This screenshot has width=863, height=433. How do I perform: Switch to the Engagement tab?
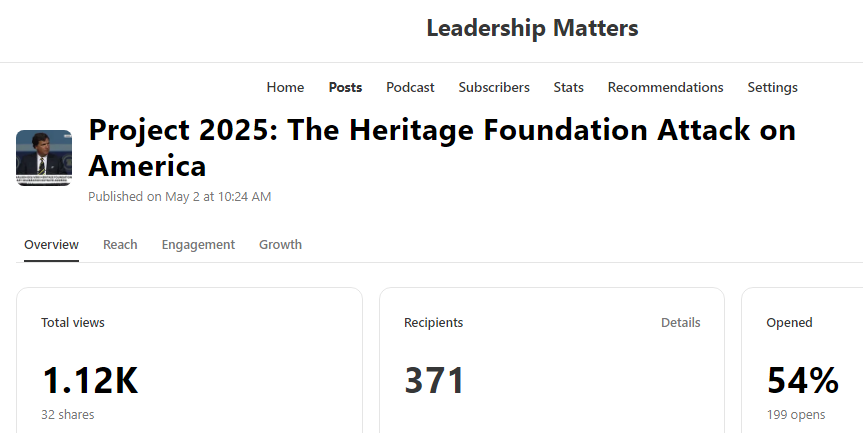198,244
